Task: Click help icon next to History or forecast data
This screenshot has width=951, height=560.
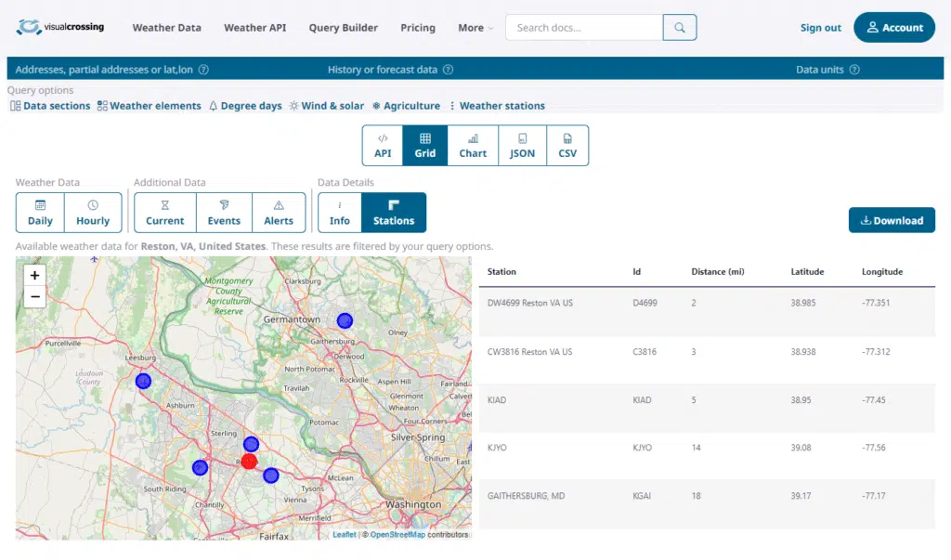Action: click(x=448, y=70)
